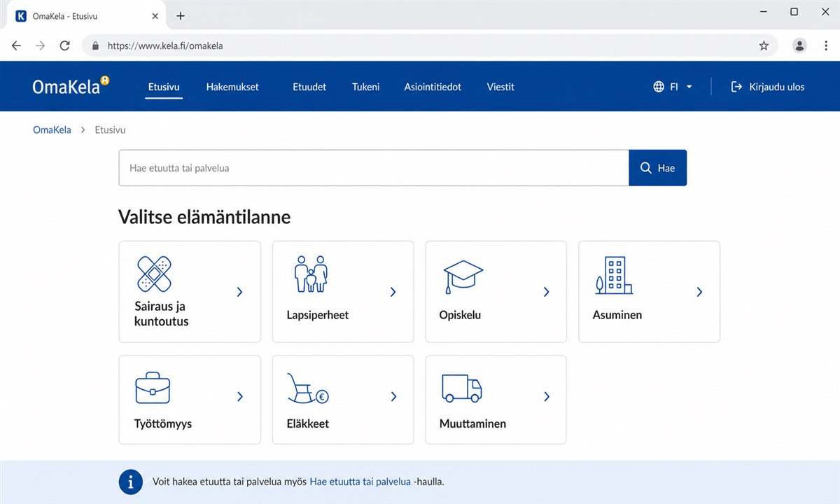This screenshot has width=840, height=504.
Task: Click the Sairaus ja kuntoutus label
Action: click(x=162, y=314)
